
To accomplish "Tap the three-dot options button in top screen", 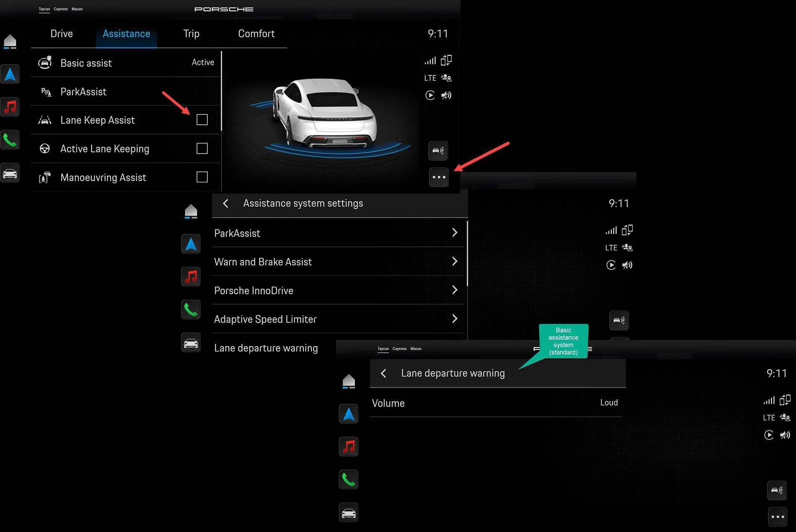I will point(439,177).
